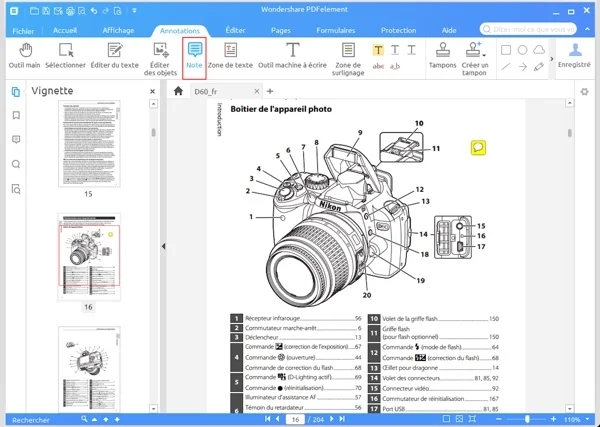Open the comments panel in the sidebar

click(x=16, y=139)
